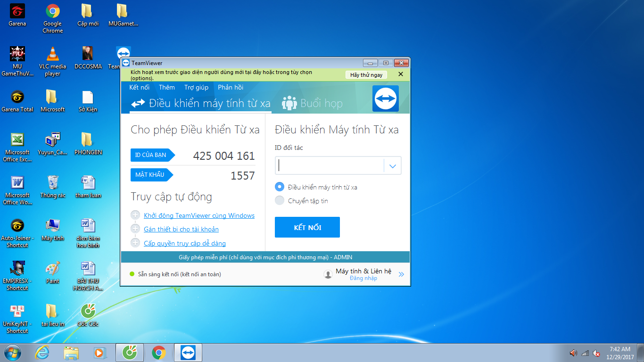Click the ID number 425 004 161
This screenshot has width=644, height=362.
point(224,156)
